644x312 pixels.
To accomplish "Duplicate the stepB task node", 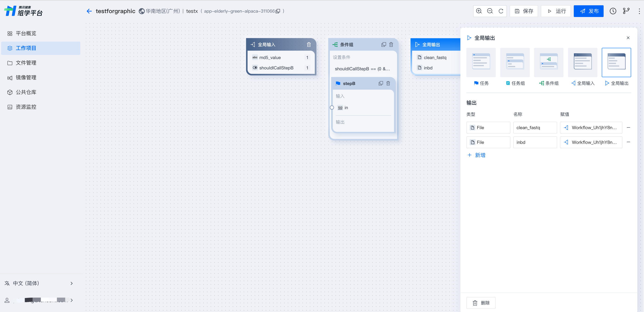I will click(x=381, y=83).
